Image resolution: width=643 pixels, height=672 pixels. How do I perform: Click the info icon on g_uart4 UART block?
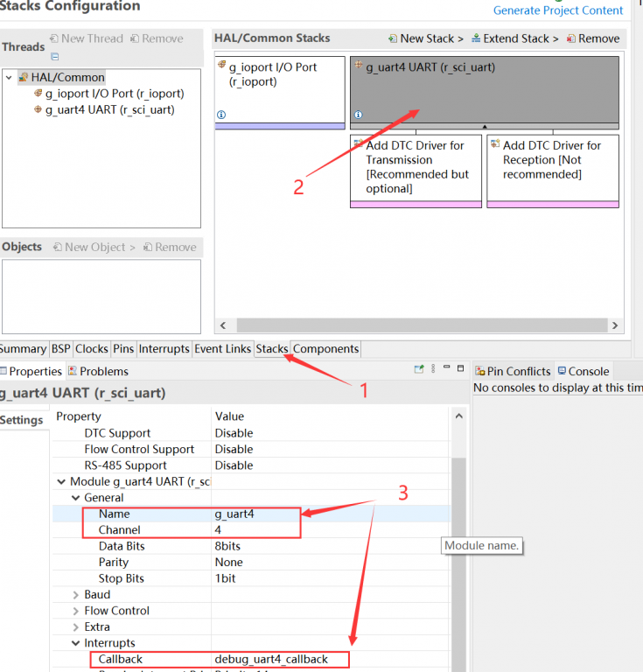[x=358, y=115]
